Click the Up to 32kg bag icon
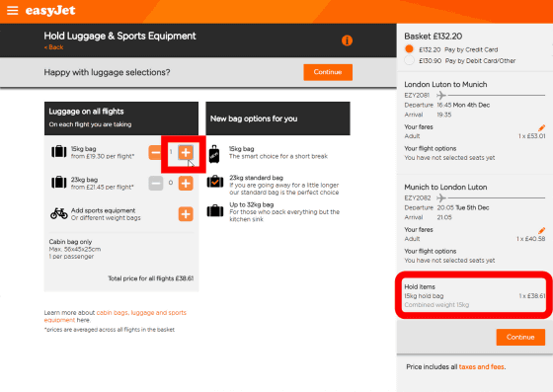 coord(215,210)
